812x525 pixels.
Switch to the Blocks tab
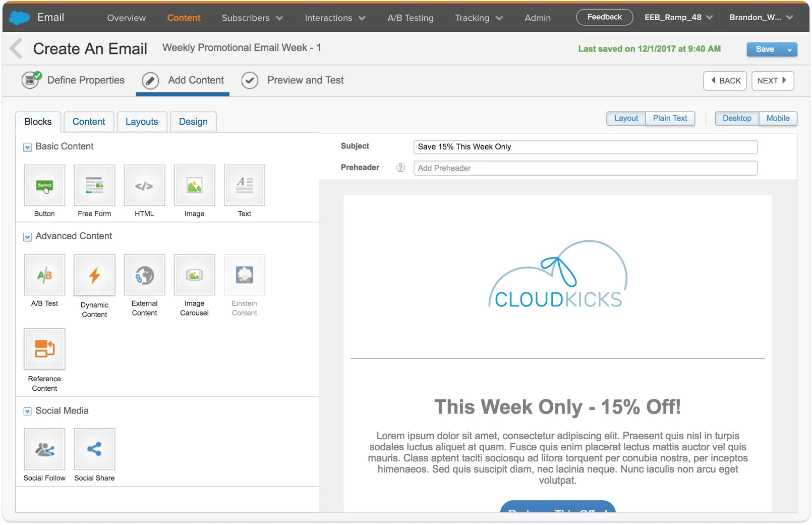(38, 122)
